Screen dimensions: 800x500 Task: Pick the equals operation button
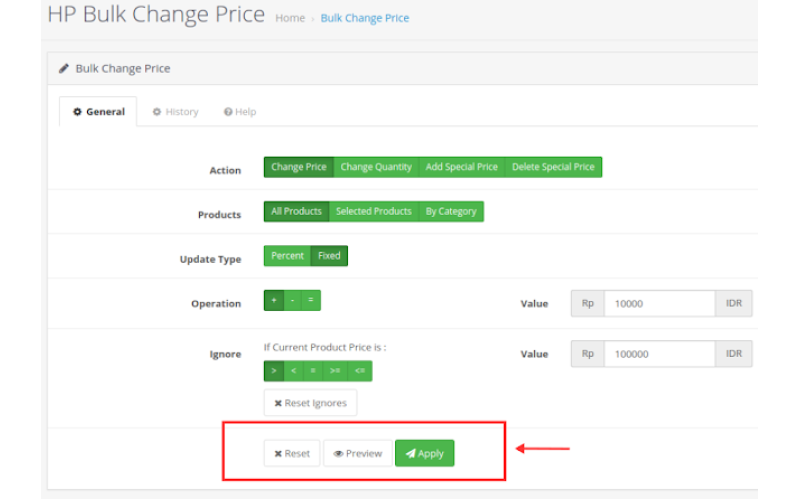[311, 301]
